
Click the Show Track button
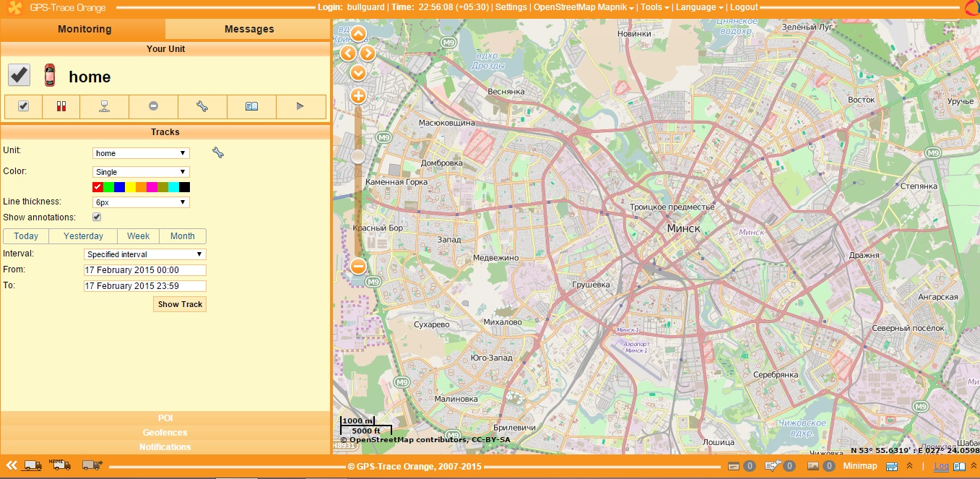tap(180, 304)
